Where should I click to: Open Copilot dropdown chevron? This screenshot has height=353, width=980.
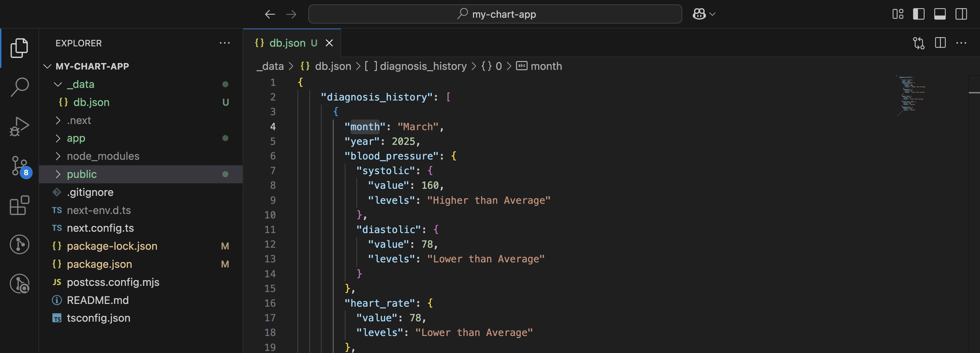click(713, 14)
